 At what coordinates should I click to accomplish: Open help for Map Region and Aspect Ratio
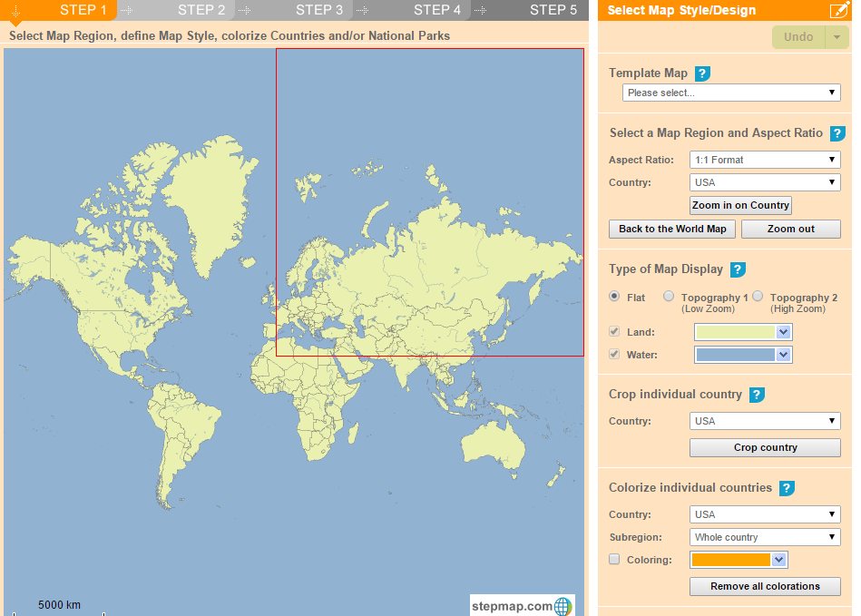pos(837,132)
